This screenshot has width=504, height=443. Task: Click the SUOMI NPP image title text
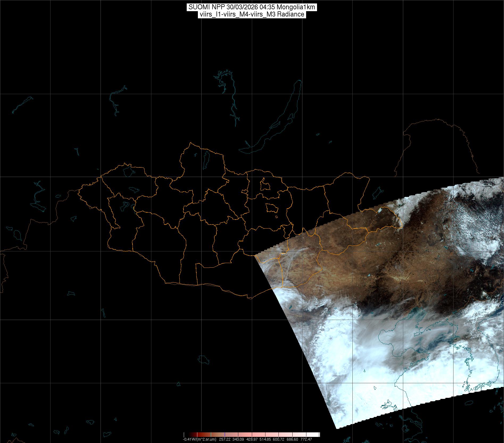coord(252,7)
